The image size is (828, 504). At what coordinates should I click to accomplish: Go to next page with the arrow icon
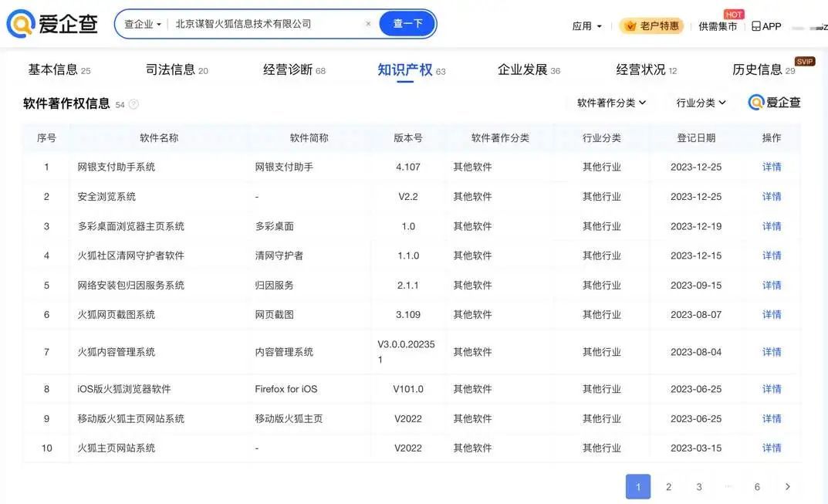[x=787, y=487]
